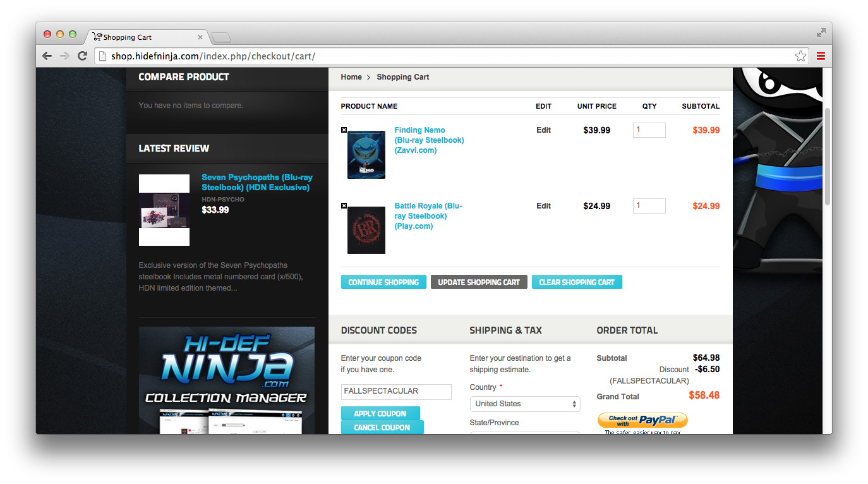Click the browser forward arrow

click(x=64, y=56)
